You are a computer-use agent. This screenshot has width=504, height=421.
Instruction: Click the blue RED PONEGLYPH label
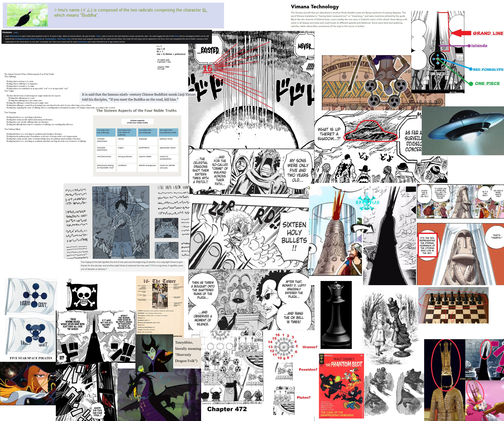pos(488,69)
